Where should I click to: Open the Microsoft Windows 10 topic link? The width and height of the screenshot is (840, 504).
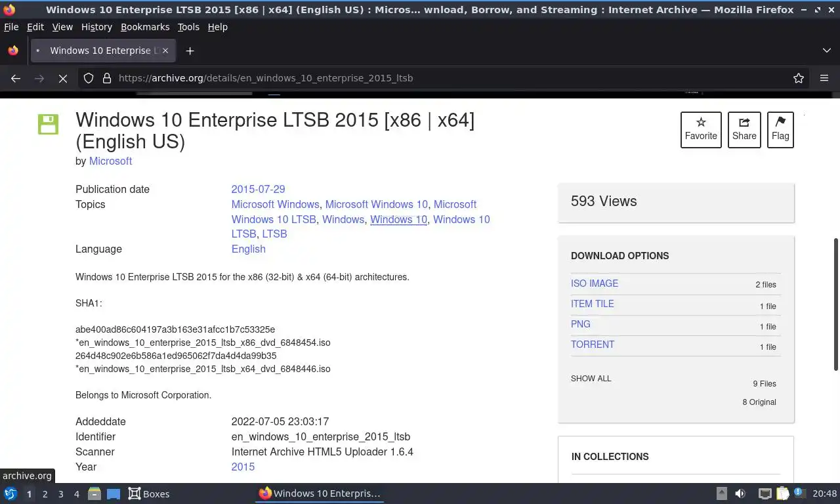coord(376,204)
